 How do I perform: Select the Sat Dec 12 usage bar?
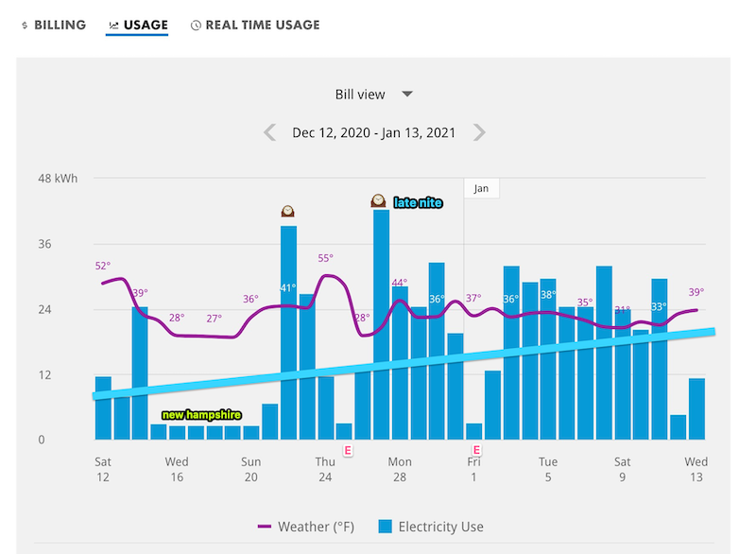pyautogui.click(x=103, y=411)
